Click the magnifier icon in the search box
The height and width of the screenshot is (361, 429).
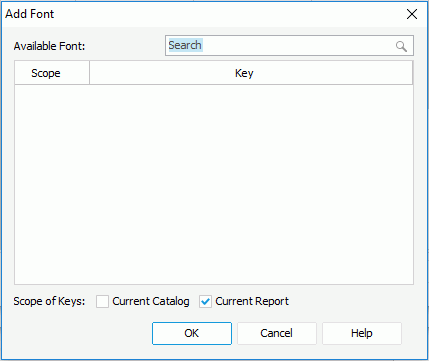click(x=401, y=46)
